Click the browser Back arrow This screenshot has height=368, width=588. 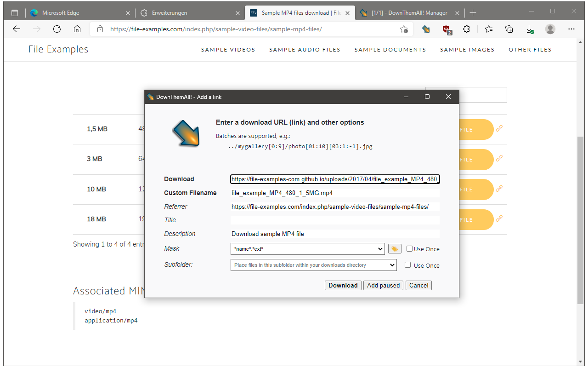(17, 29)
